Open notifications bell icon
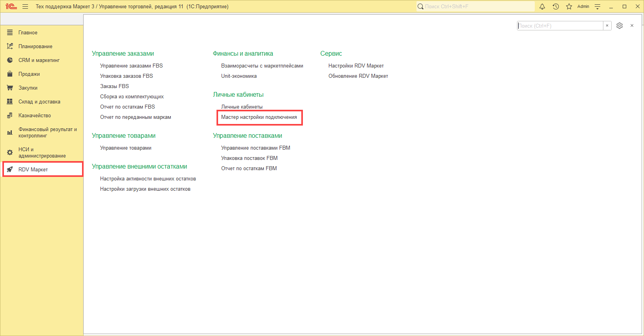 [542, 6]
